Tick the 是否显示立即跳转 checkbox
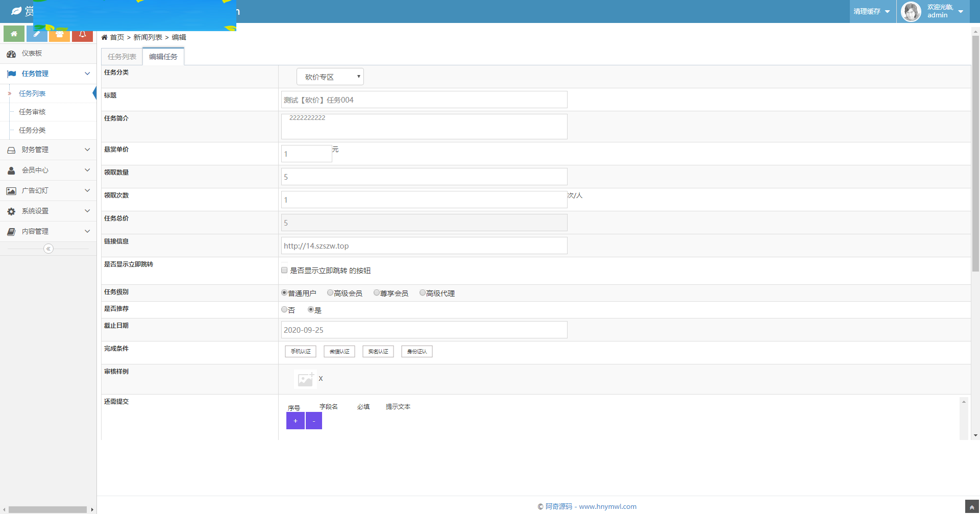 284,271
